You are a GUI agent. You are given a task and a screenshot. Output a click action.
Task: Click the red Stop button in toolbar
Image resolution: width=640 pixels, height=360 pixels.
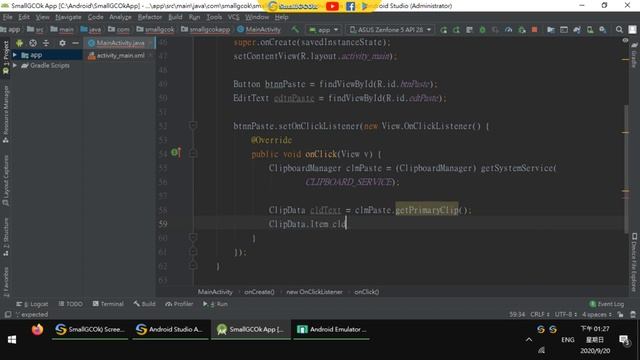click(x=534, y=30)
